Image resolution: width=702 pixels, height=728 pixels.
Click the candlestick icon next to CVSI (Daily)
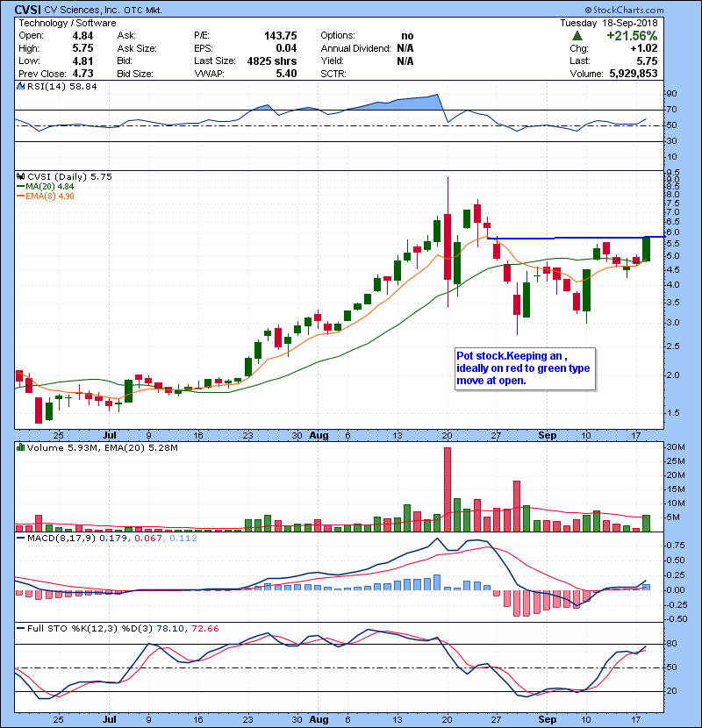[x=20, y=176]
